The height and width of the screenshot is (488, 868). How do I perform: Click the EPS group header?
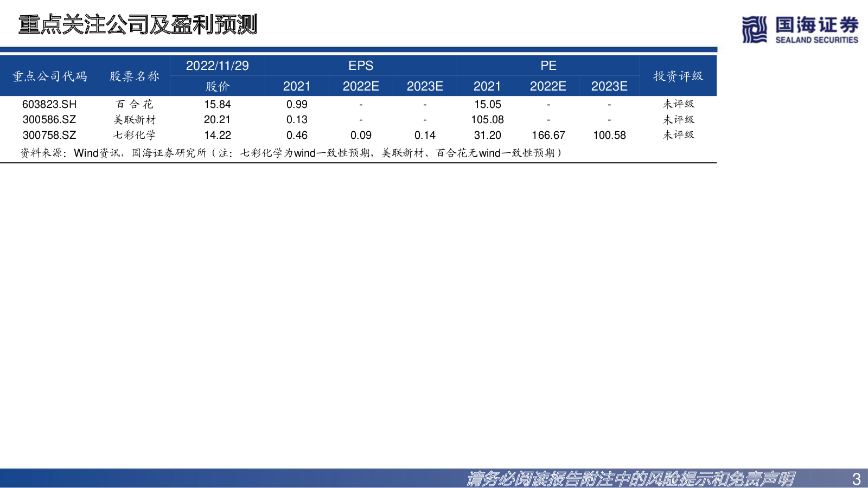coord(361,66)
